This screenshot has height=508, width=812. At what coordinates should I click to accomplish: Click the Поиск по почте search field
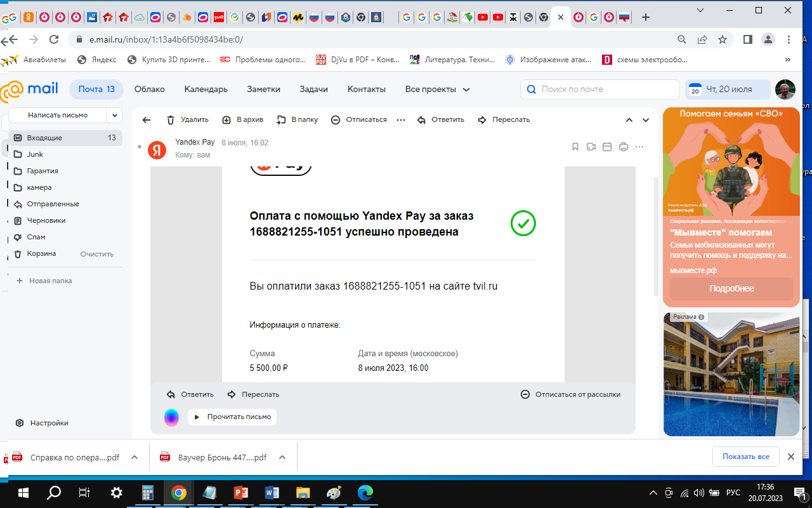click(x=600, y=90)
